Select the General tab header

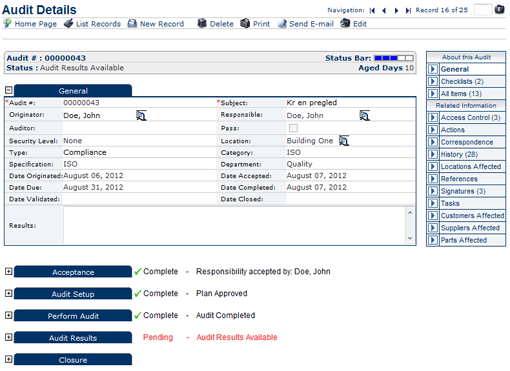click(73, 91)
